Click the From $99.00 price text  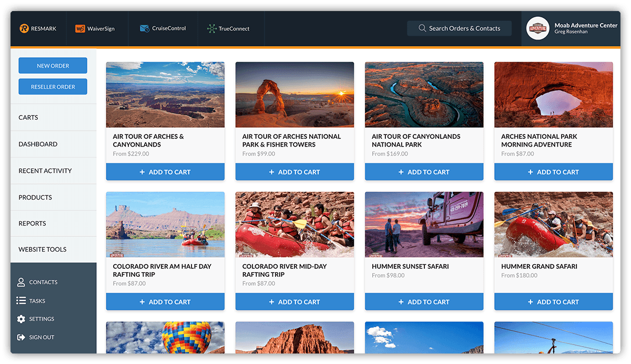(259, 154)
